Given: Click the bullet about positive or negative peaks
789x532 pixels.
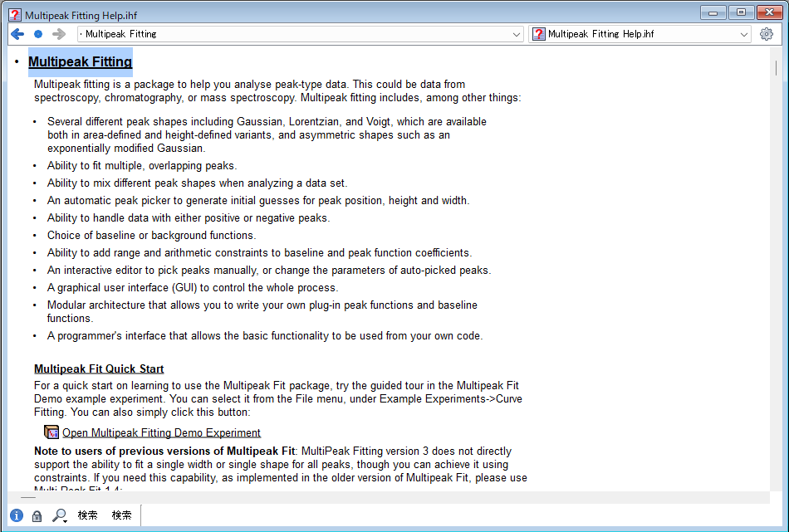Looking at the screenshot, I should click(x=189, y=218).
